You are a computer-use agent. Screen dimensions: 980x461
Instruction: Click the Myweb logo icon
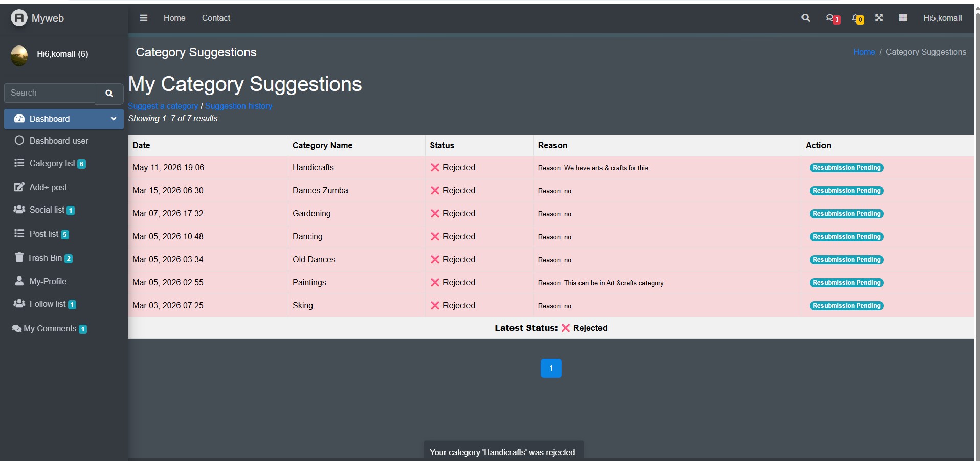tap(19, 18)
